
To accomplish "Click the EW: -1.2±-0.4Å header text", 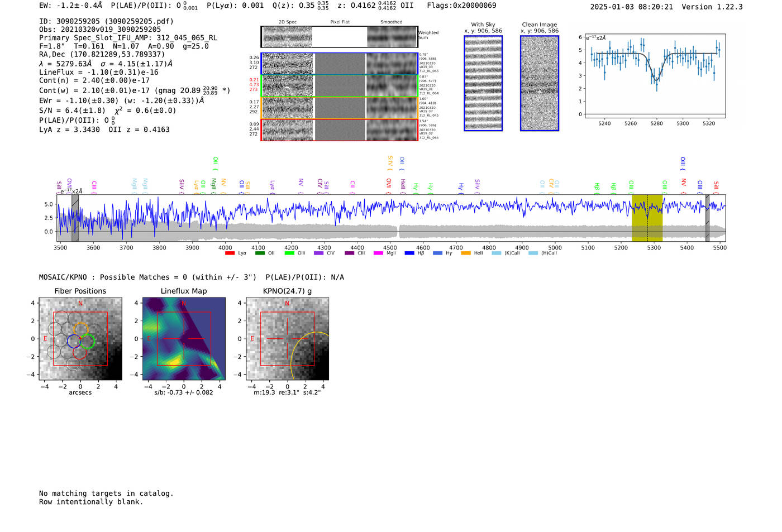I will point(71,6).
